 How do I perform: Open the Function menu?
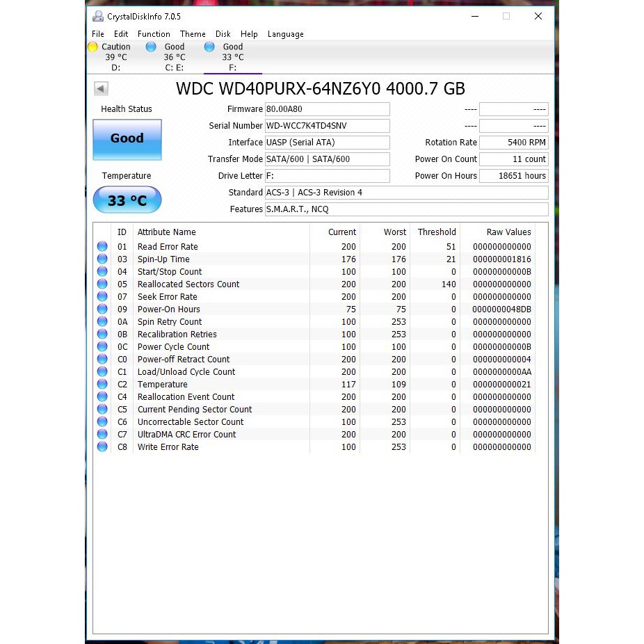point(154,33)
